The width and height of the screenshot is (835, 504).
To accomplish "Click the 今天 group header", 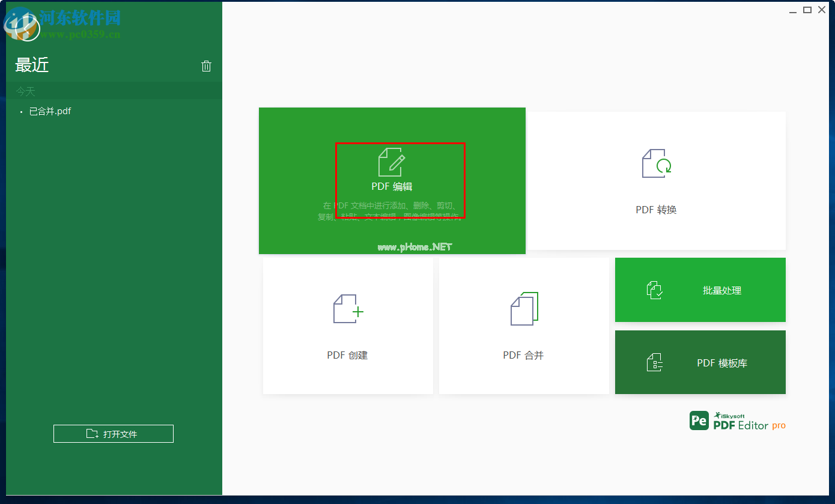I will [x=114, y=91].
